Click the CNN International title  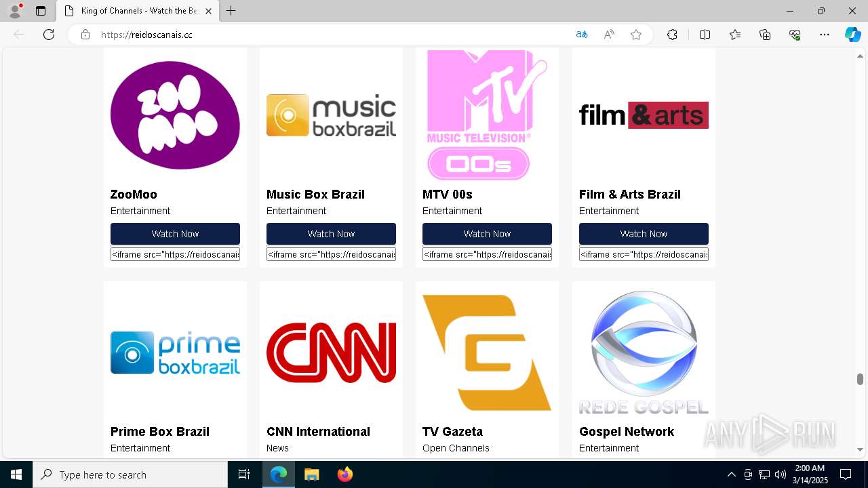[x=318, y=432]
